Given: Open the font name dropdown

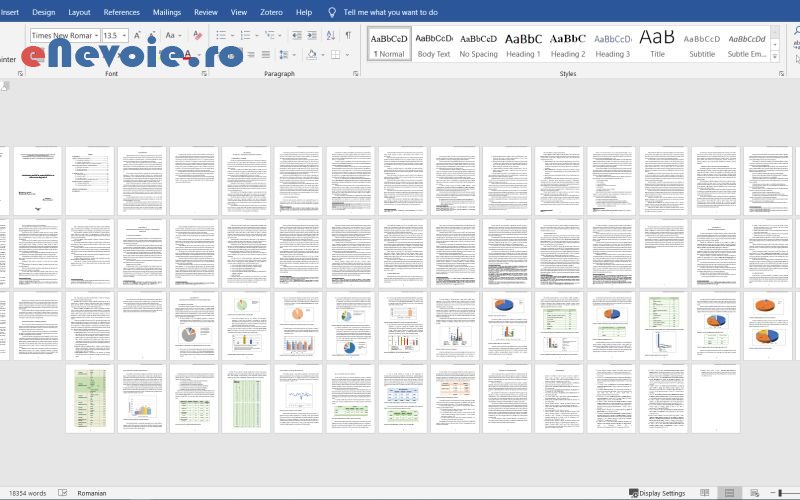Looking at the screenshot, I should (95, 35).
